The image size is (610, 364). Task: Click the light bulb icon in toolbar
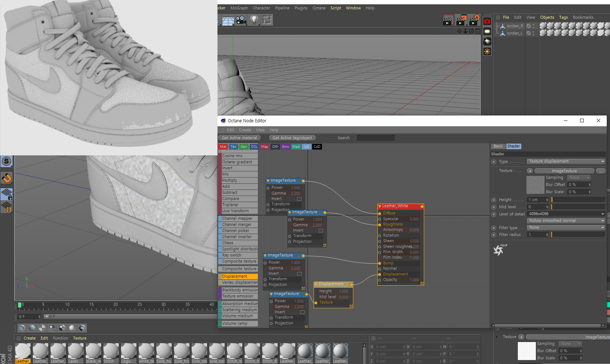coord(254,20)
